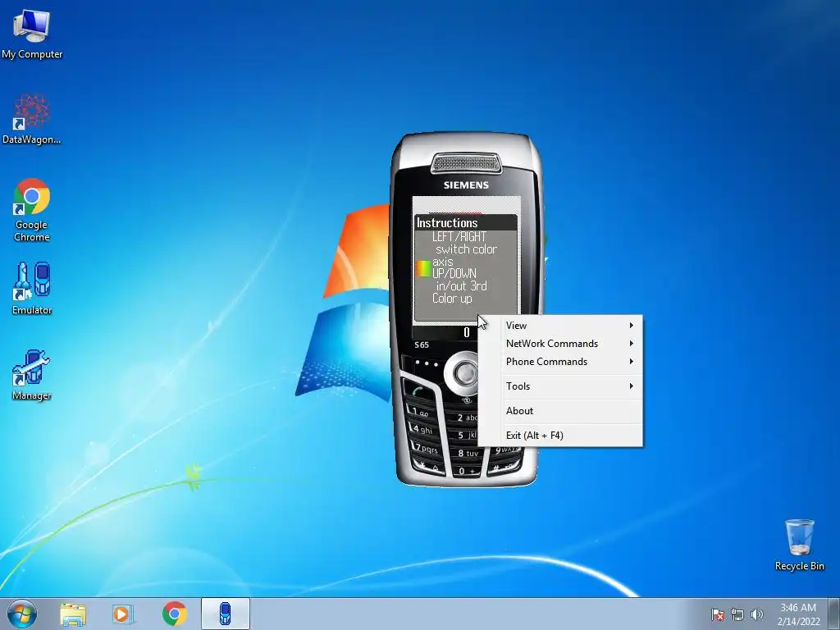The width and height of the screenshot is (840, 630).
Task: Open the My Computer desktop icon
Action: tap(32, 34)
